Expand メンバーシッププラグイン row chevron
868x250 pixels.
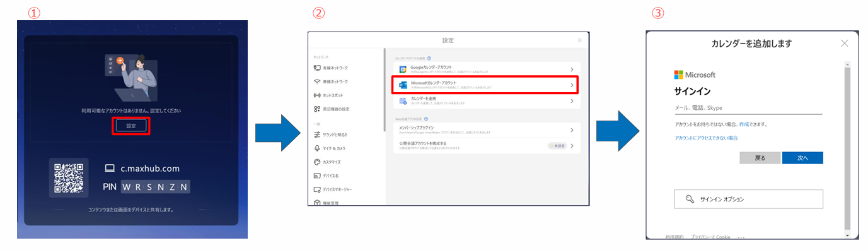point(572,130)
